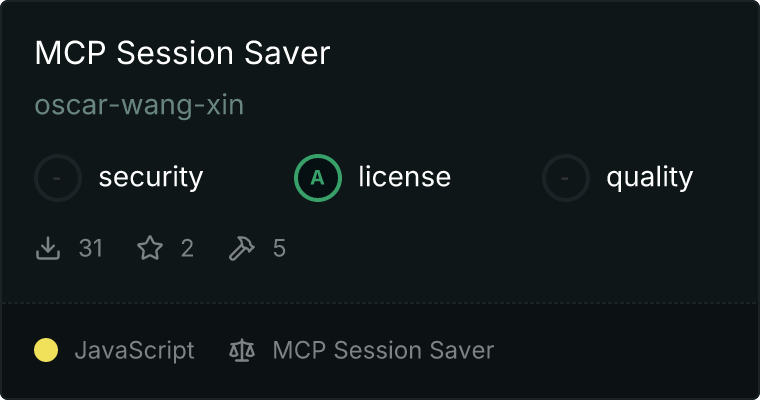
Task: Click the tools count 5
Action: (279, 248)
